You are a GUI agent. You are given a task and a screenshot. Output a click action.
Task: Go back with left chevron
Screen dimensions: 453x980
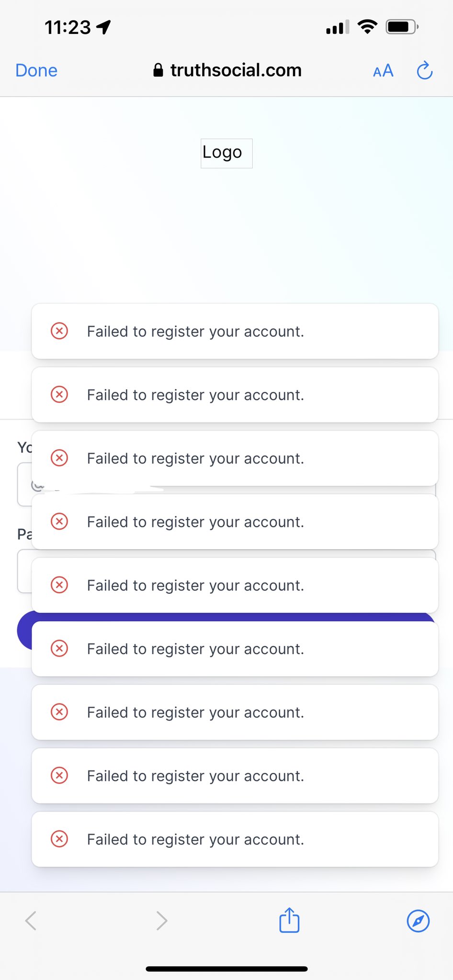[31, 920]
